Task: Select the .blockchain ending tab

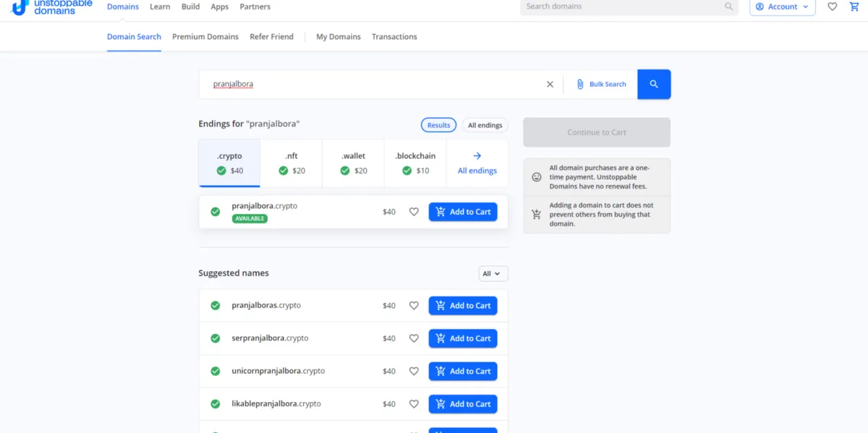Action: tap(415, 163)
